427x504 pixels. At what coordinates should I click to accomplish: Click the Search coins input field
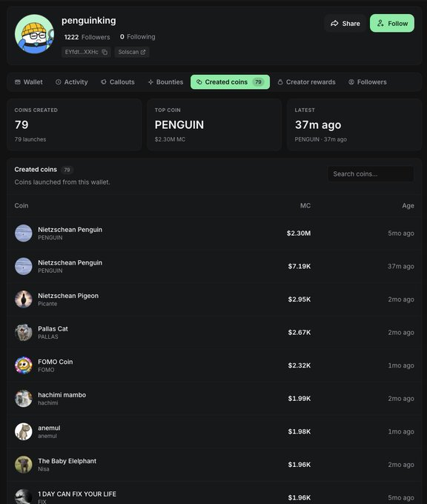pos(371,174)
